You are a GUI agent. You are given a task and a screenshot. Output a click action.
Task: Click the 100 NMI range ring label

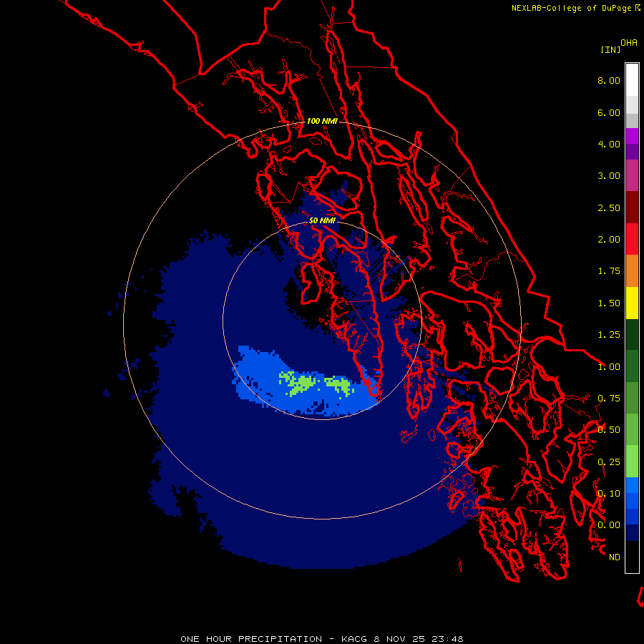(x=322, y=121)
